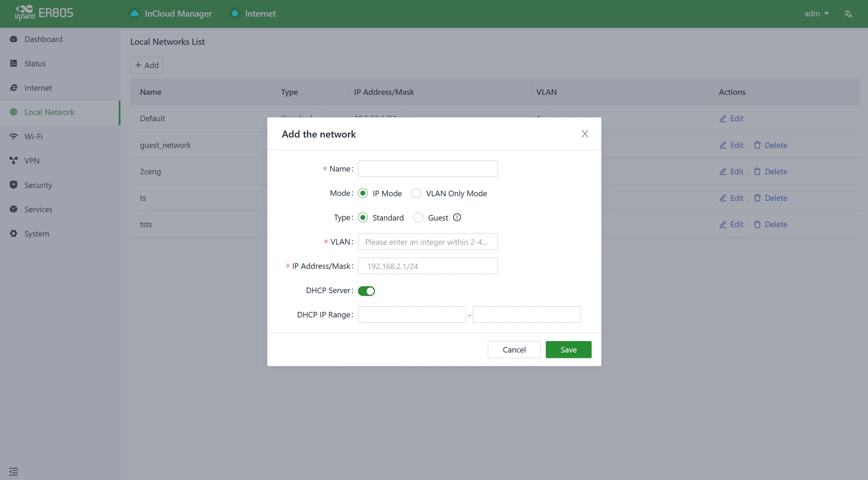Select the IP Mode radio button

363,193
